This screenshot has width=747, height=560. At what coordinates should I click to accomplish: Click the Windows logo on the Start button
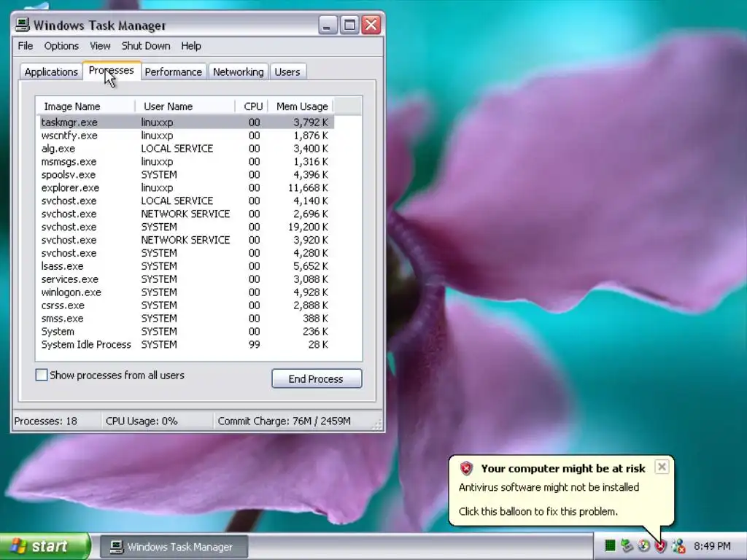[x=18, y=546]
